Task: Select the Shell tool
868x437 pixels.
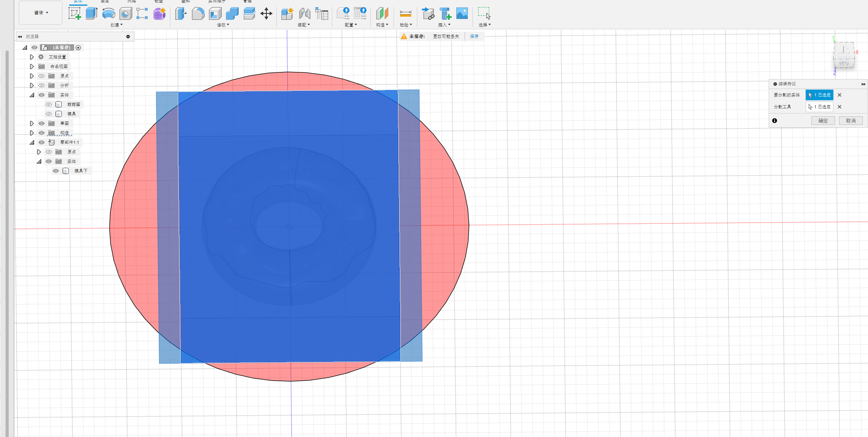Action: coord(215,13)
